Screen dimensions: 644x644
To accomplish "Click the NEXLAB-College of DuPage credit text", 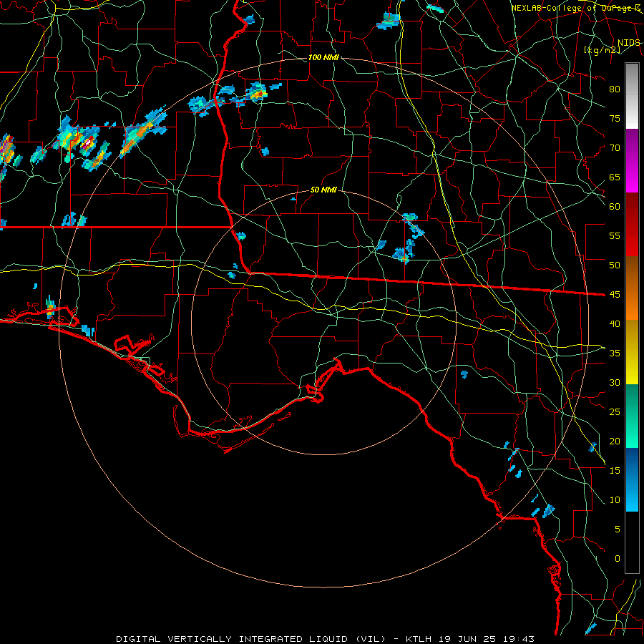I will [576, 8].
